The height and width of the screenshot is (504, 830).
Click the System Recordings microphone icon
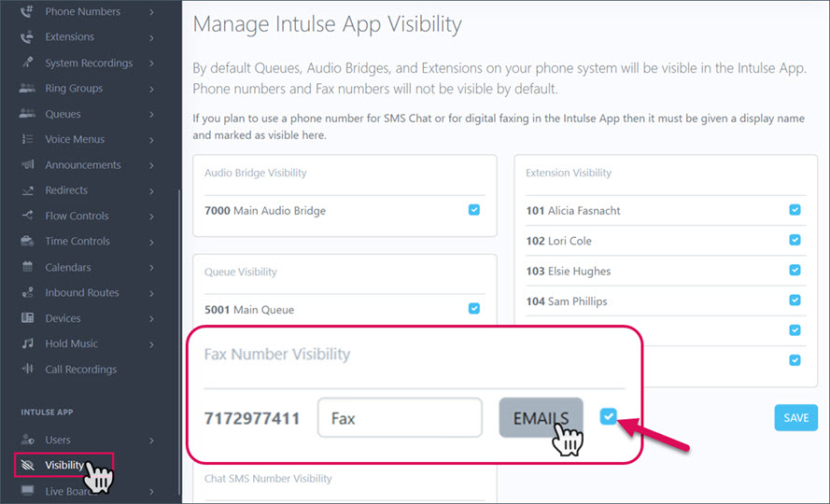pyautogui.click(x=27, y=63)
